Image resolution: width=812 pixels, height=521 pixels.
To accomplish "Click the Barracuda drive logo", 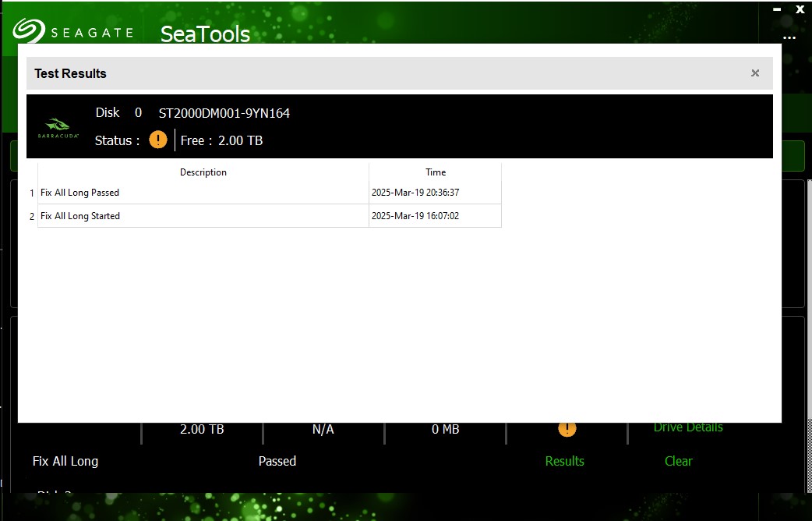I will click(58, 127).
